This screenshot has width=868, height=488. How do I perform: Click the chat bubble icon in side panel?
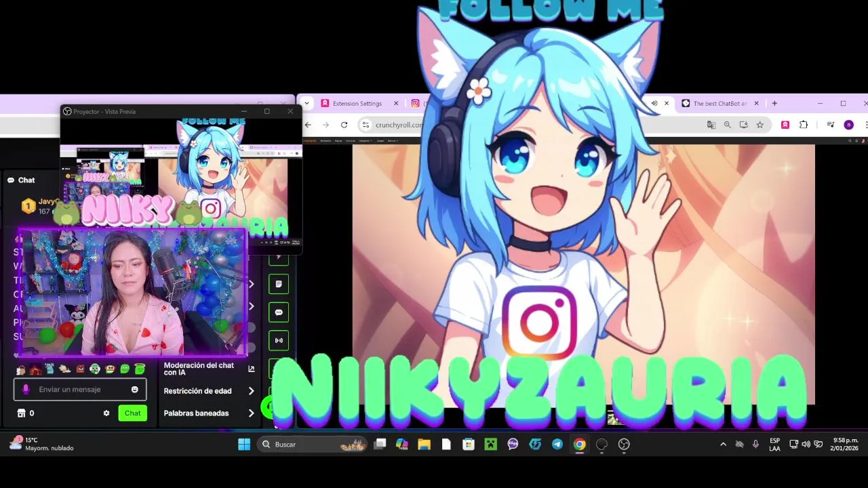coord(279,312)
